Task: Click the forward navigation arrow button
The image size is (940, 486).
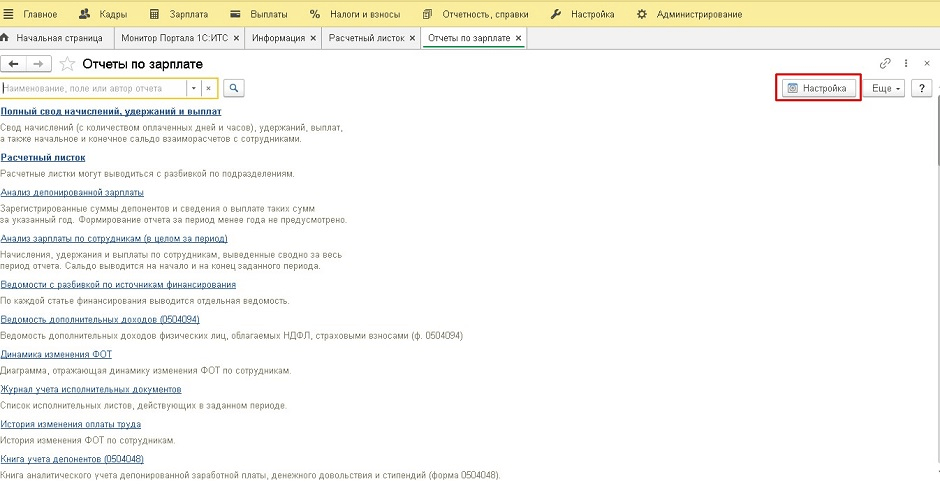Action: 38,64
